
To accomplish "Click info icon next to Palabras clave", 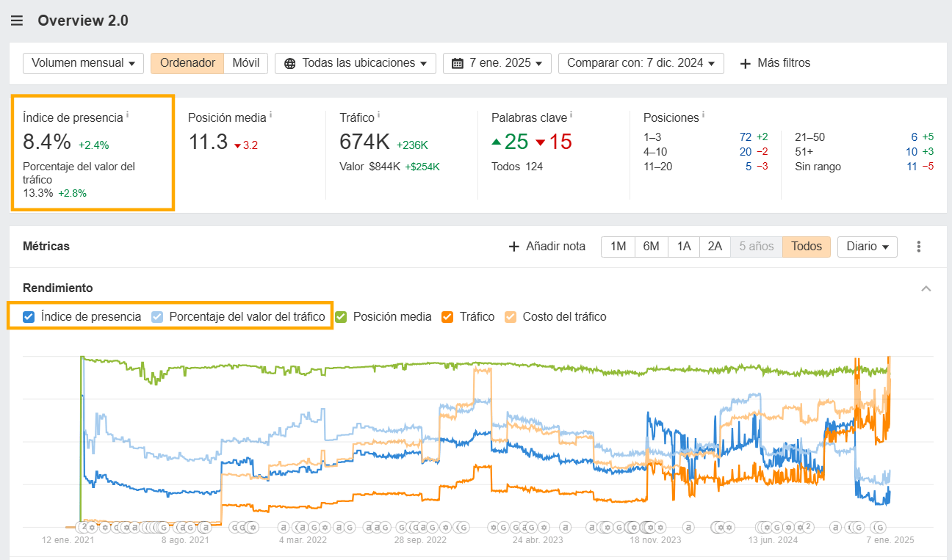I will point(571,115).
